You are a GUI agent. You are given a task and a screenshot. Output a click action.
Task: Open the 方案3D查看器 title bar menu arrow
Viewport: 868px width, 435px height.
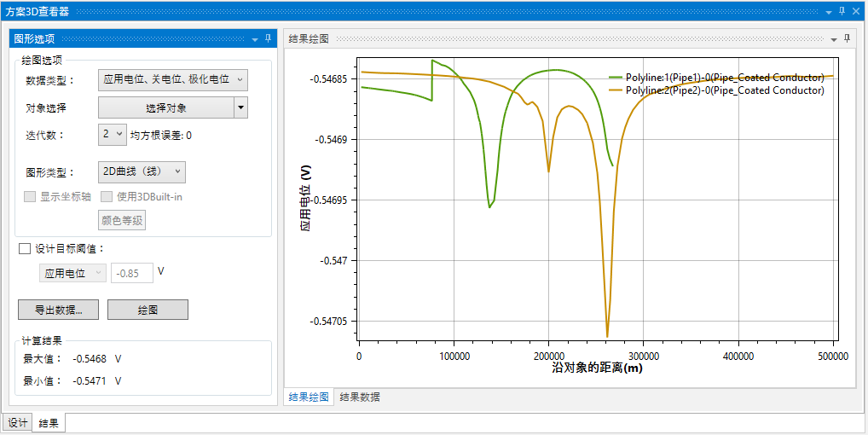(x=826, y=12)
